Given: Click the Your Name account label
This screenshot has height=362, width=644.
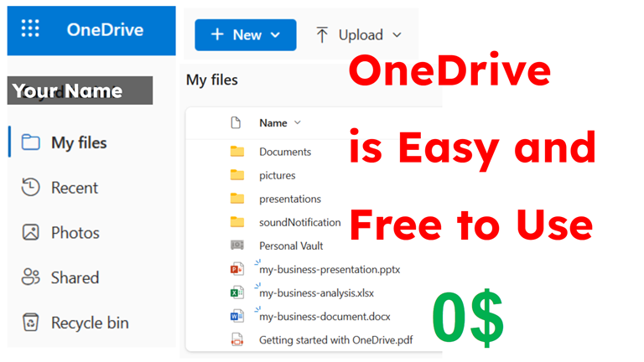Looking at the screenshot, I should click(x=80, y=90).
